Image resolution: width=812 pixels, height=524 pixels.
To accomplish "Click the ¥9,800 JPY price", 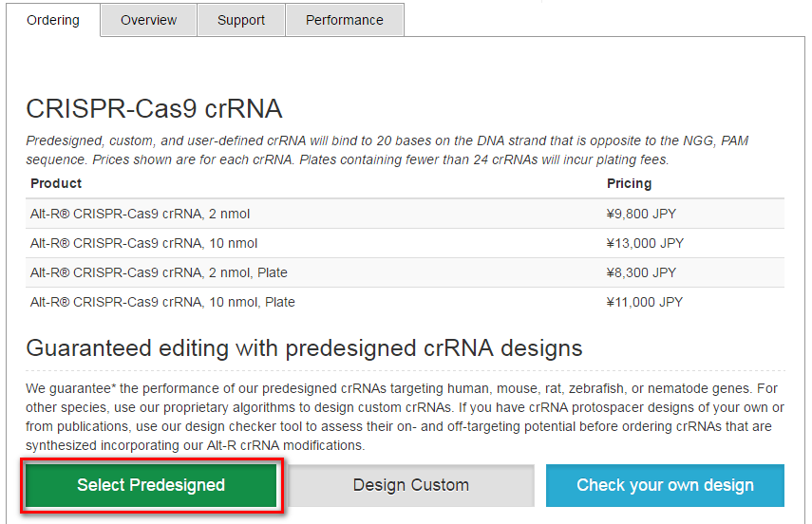I will 641,214.
